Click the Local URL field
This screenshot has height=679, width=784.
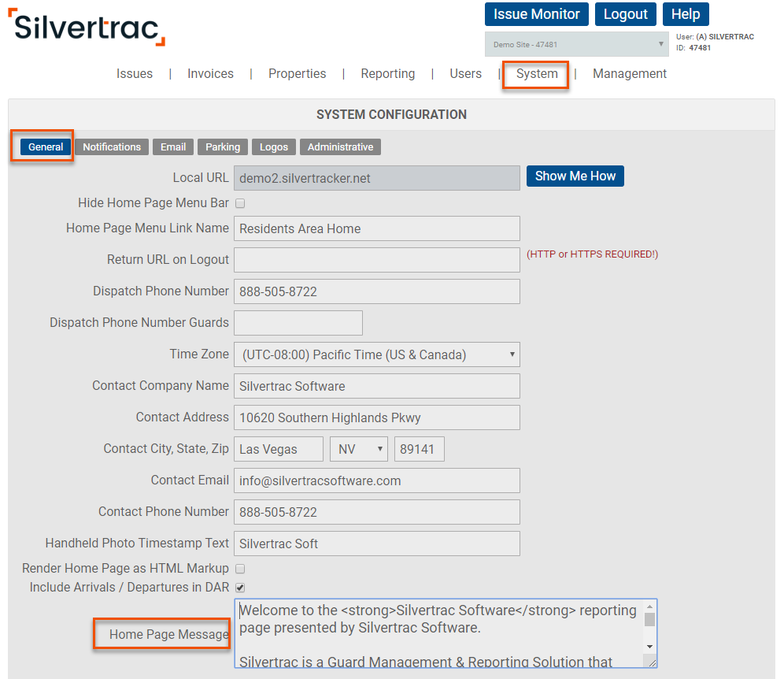(x=377, y=178)
